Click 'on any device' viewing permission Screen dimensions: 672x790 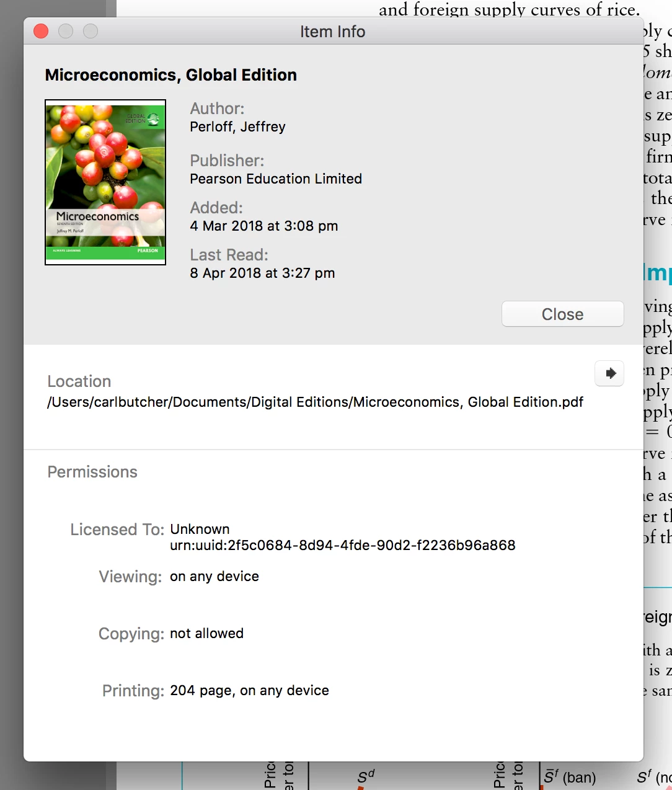click(x=214, y=576)
